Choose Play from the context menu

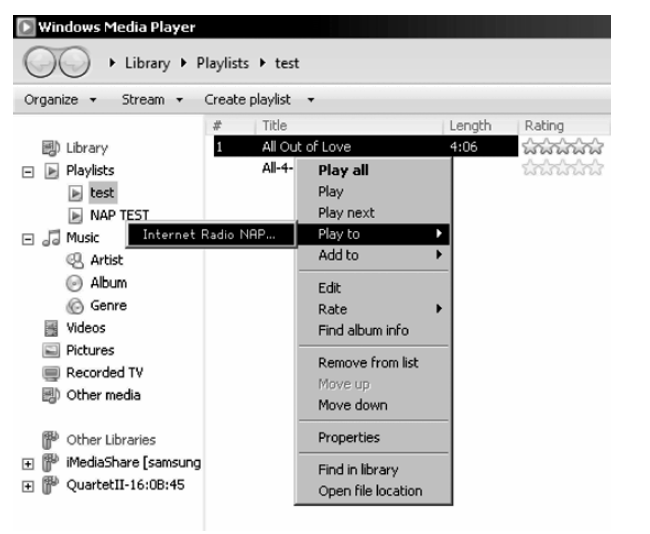(373, 192)
